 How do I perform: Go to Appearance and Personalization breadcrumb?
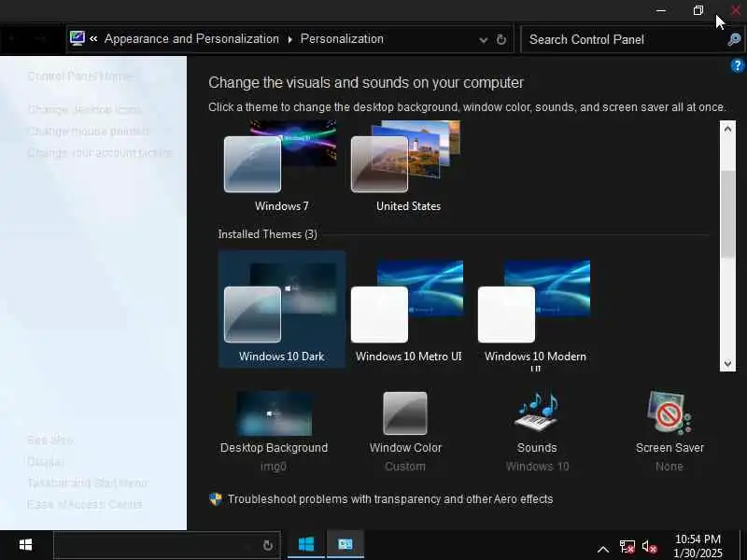pyautogui.click(x=191, y=38)
